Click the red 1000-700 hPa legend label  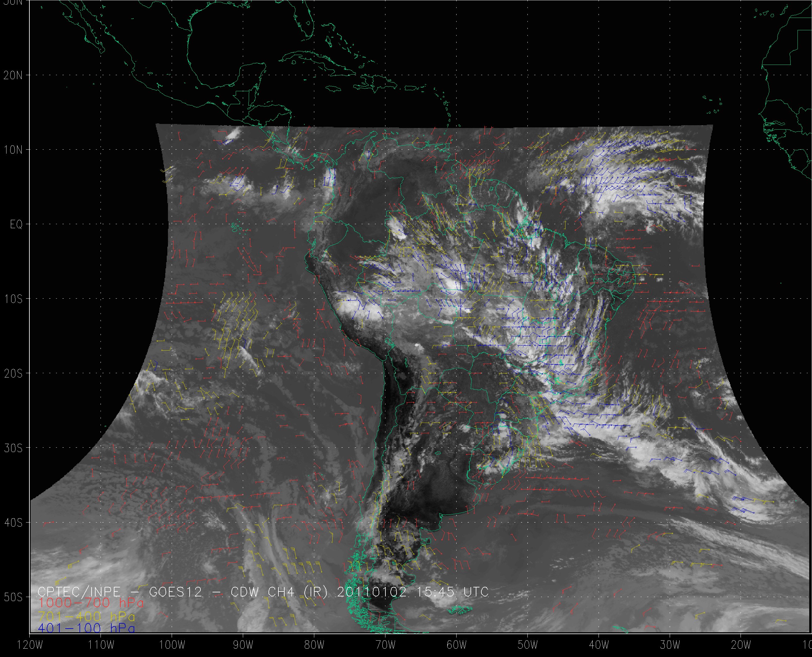coord(91,603)
